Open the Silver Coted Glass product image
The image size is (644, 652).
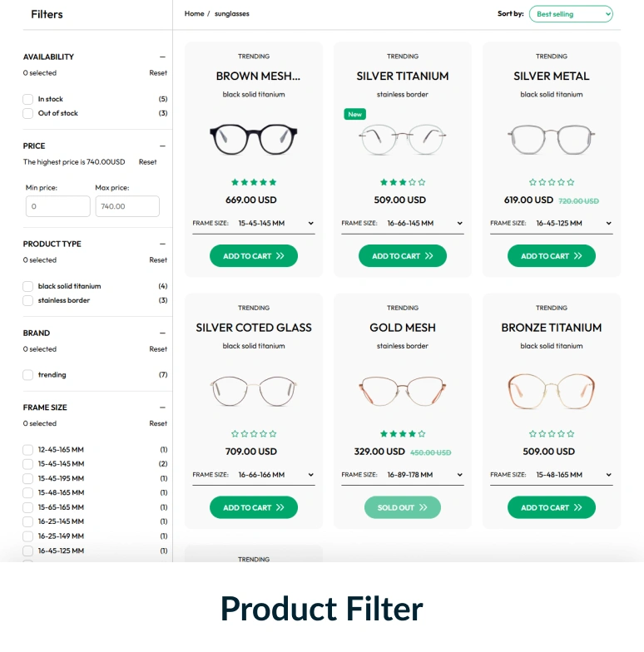click(x=254, y=391)
